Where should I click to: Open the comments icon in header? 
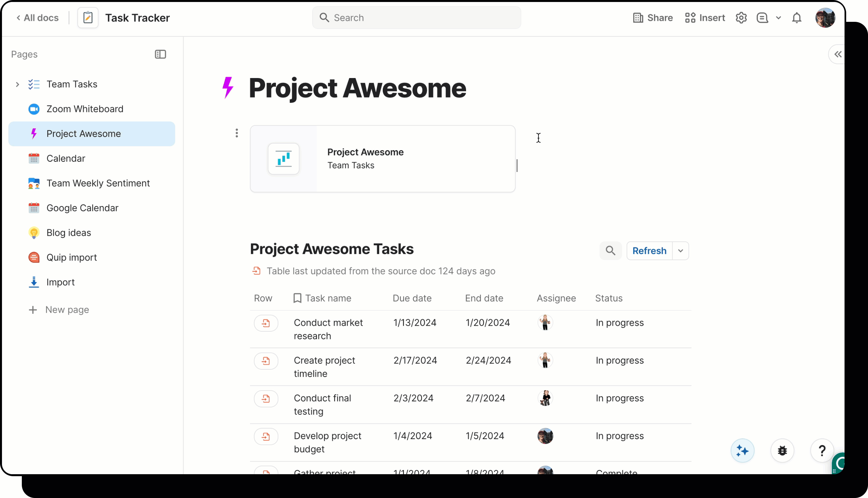[762, 18]
